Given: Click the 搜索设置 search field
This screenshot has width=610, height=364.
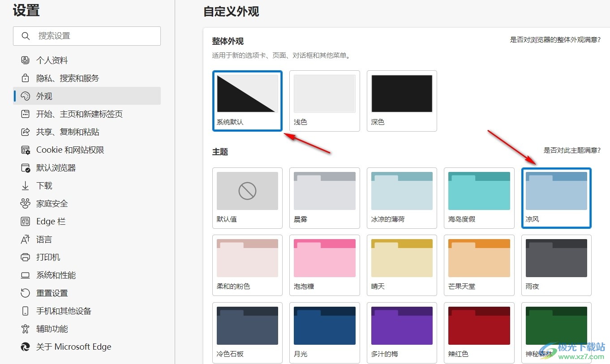Looking at the screenshot, I should pyautogui.click(x=87, y=36).
